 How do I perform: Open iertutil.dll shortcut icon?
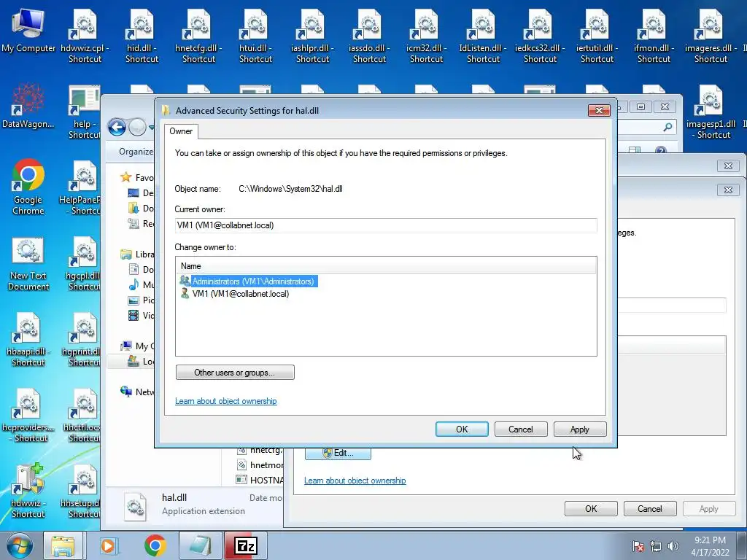597,36
